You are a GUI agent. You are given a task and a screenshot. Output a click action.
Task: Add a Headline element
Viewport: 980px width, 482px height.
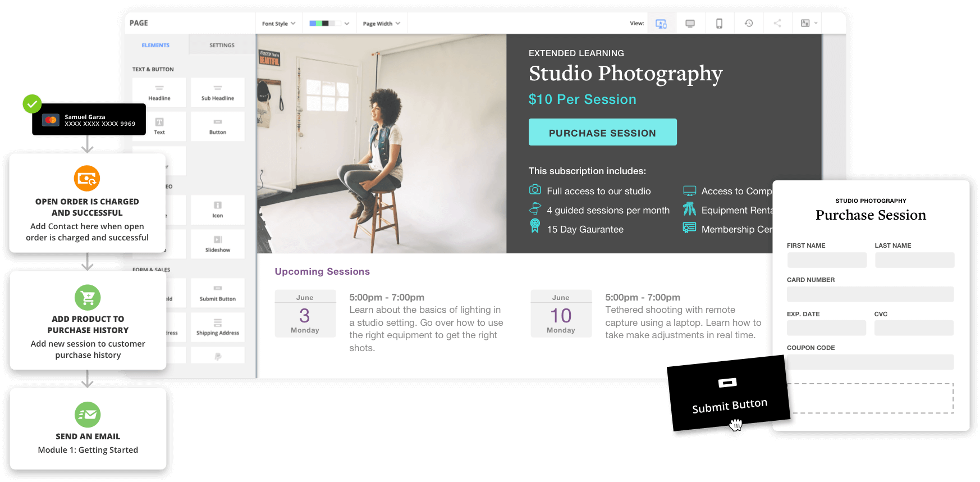(x=159, y=93)
